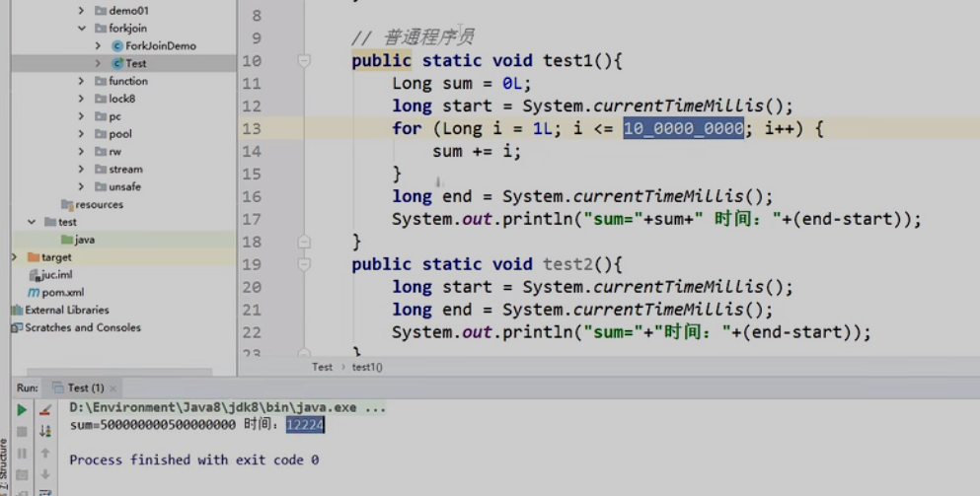Click the lock8 package folder icon
The height and width of the screenshot is (496, 980).
[x=100, y=99]
